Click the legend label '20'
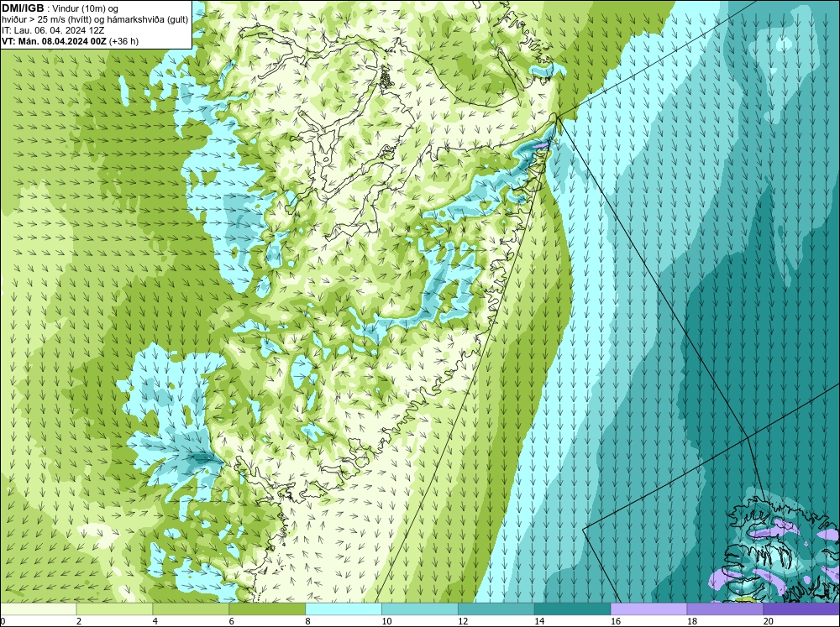840x627 pixels. (769, 621)
